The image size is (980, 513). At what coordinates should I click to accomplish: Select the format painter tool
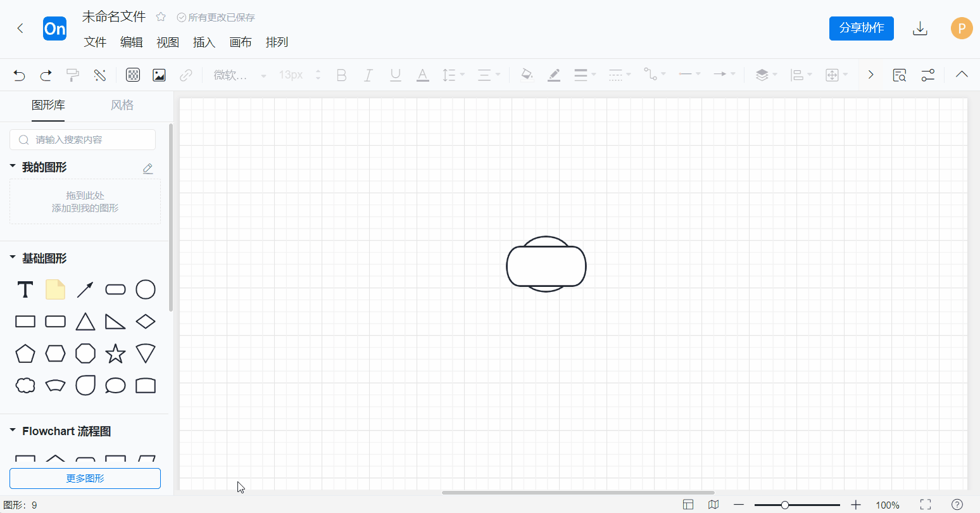(73, 75)
